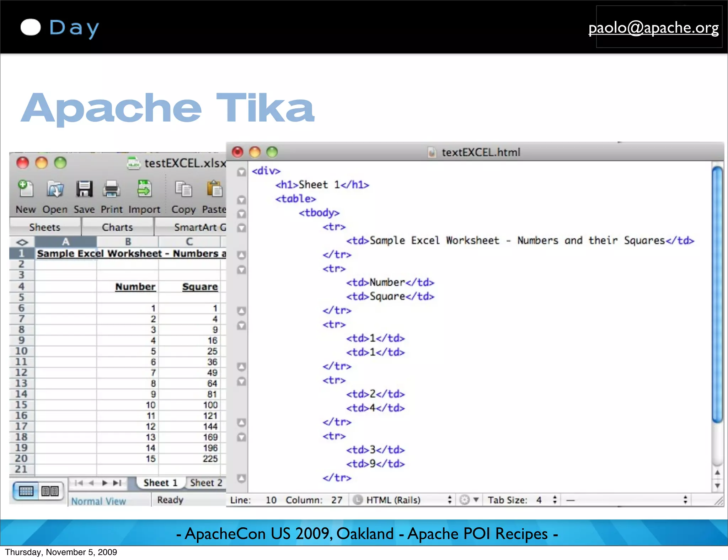
Task: Click the <h1>Sheet 1</h1> code line
Action: (x=322, y=185)
